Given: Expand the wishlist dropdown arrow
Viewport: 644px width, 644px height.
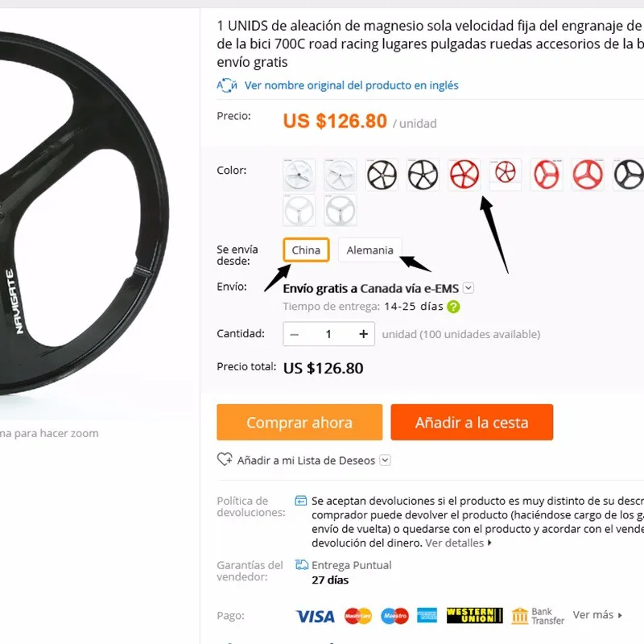Looking at the screenshot, I should 385,460.
